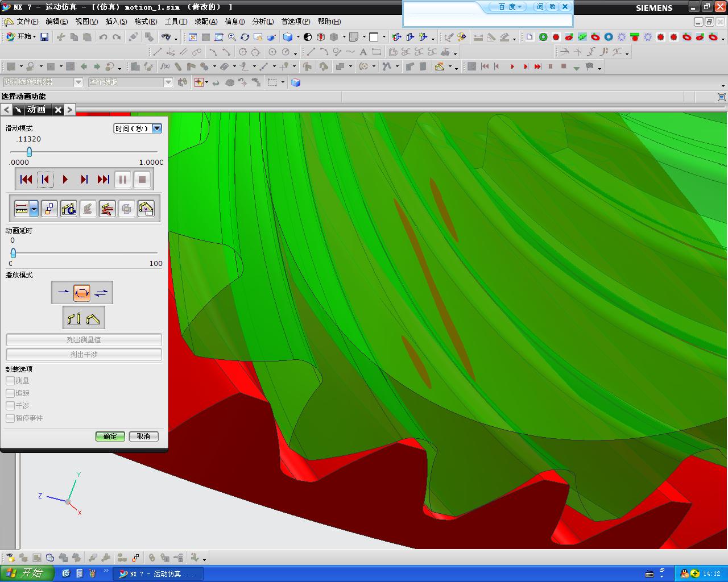This screenshot has width=728, height=582.
Task: Select retrace playback mode
Action: tap(101, 293)
